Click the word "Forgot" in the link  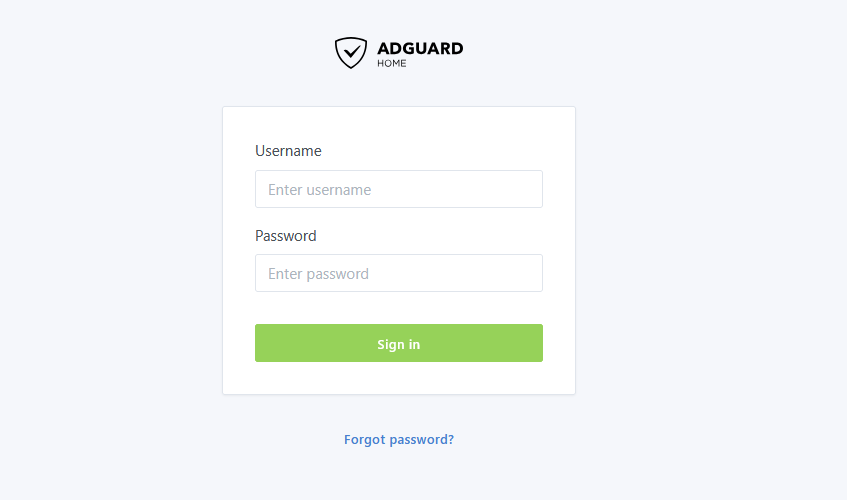pos(364,439)
